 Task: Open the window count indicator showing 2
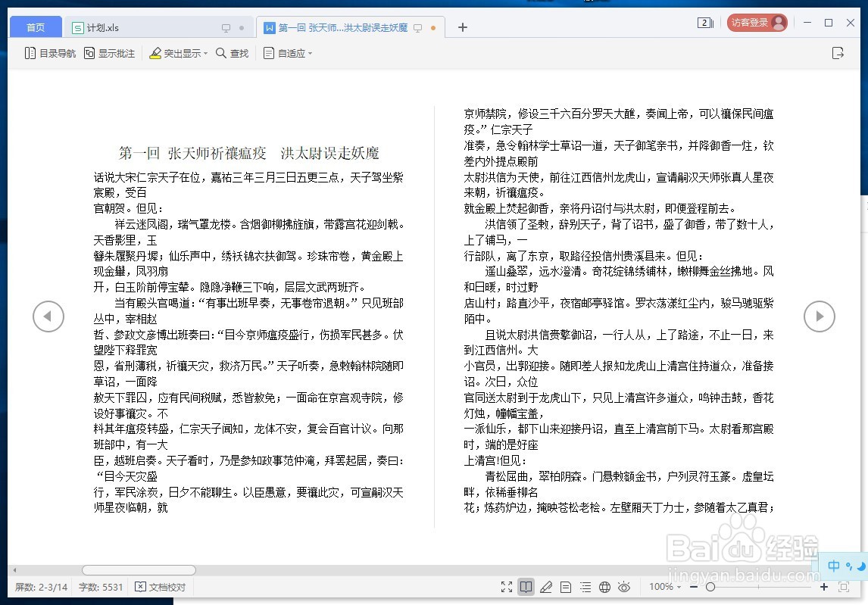(705, 23)
